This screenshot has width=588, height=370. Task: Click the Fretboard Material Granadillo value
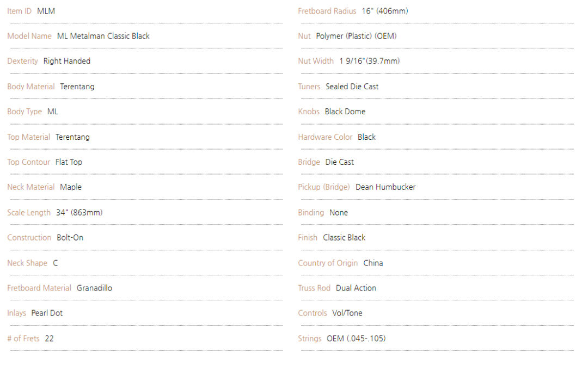coord(94,288)
